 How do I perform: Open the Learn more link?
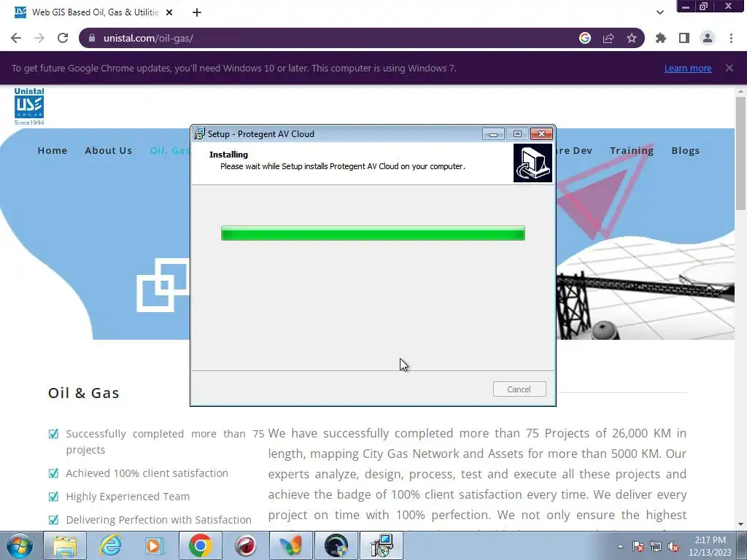pyautogui.click(x=688, y=68)
